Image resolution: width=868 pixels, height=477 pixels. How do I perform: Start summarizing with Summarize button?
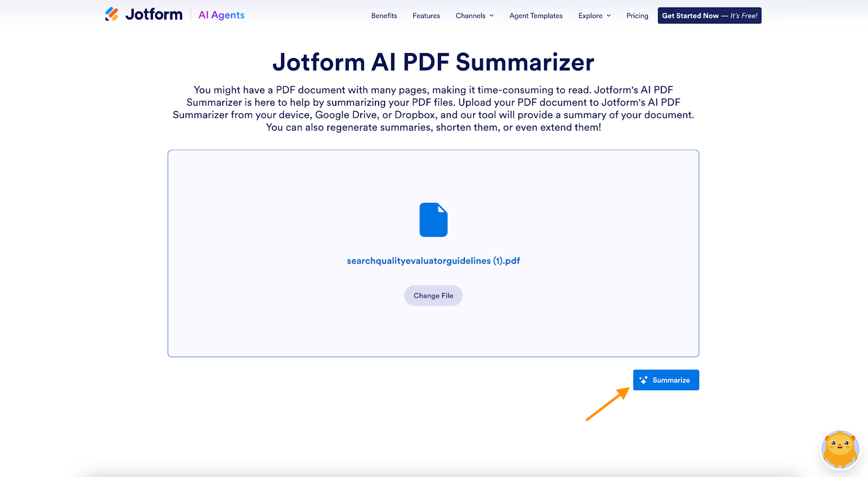click(666, 380)
